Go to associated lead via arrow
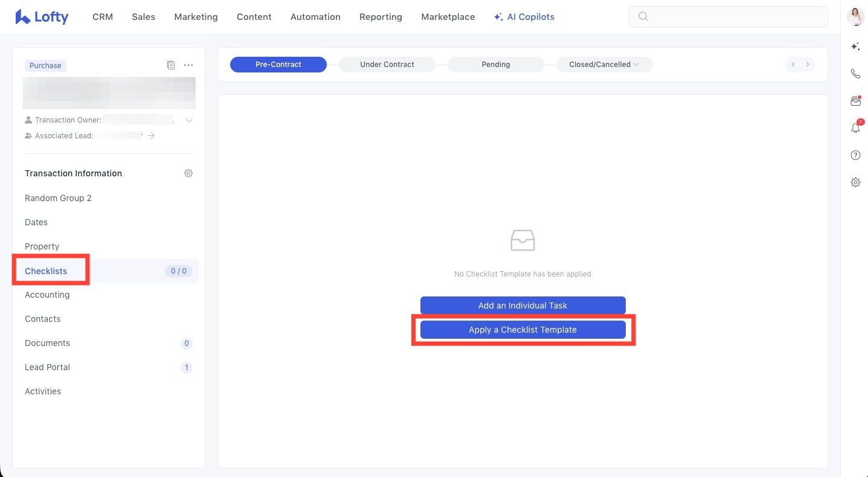This screenshot has height=477, width=868. 151,136
